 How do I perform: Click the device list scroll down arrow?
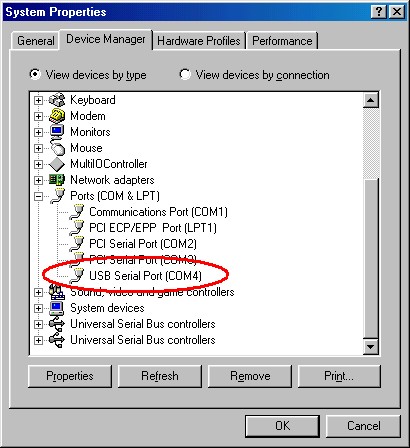tap(371, 346)
